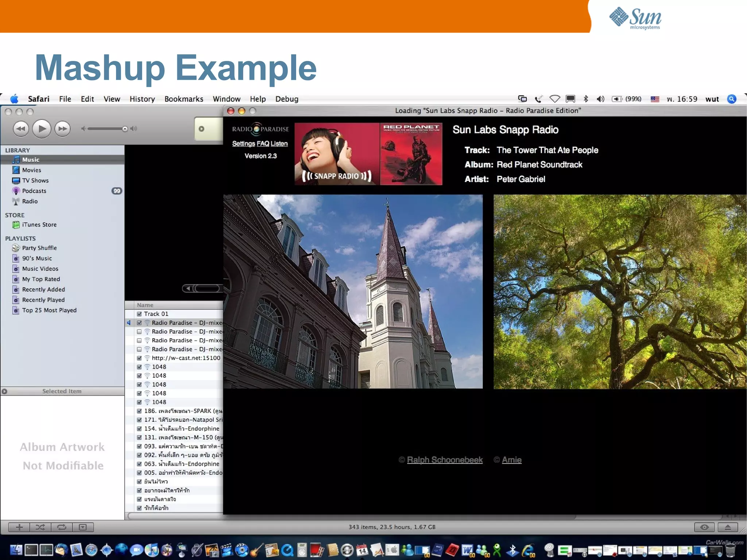Click the Red Planet album cover

click(411, 154)
